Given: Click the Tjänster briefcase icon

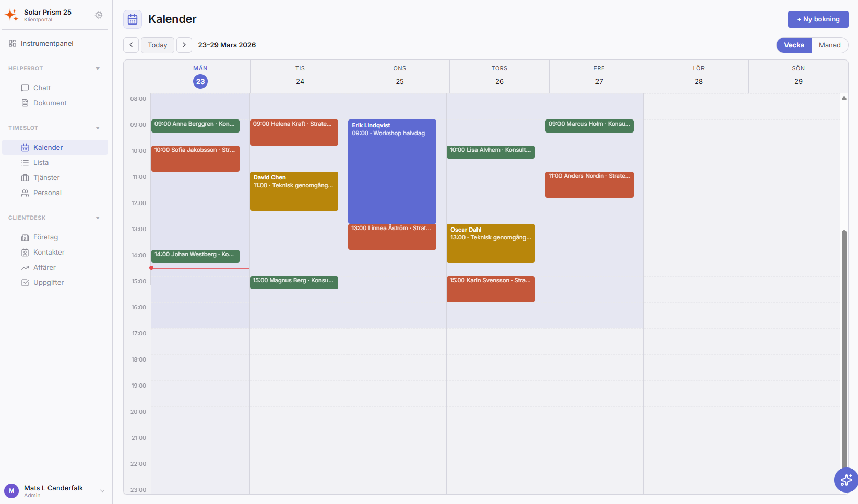Looking at the screenshot, I should (25, 178).
